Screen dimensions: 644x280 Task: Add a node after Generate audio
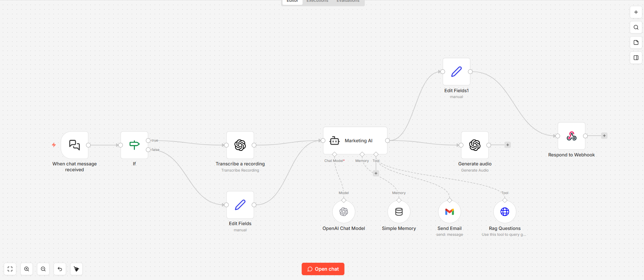click(x=507, y=145)
